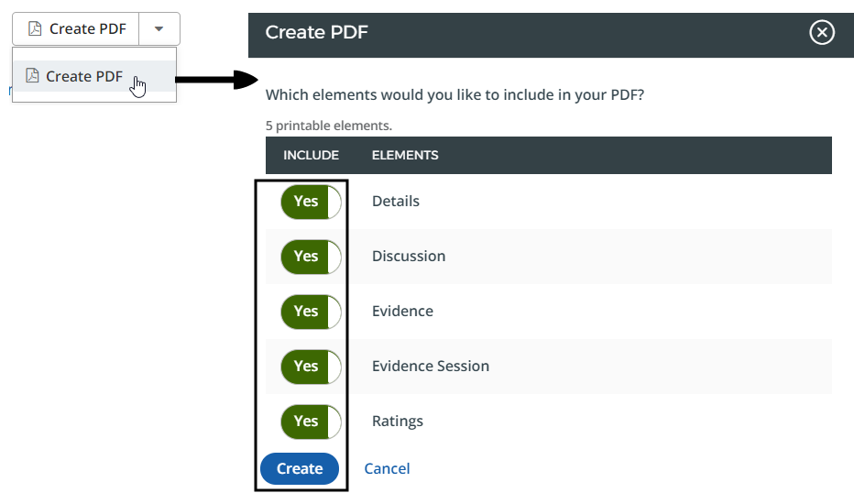Click the main Create PDF button
The height and width of the screenshot is (504, 854).
pos(77,29)
